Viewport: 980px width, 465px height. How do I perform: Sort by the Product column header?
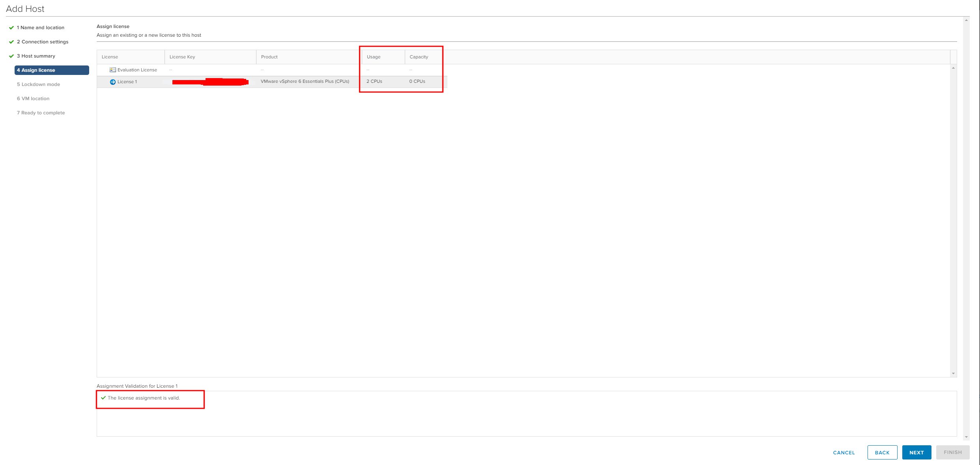click(309, 57)
